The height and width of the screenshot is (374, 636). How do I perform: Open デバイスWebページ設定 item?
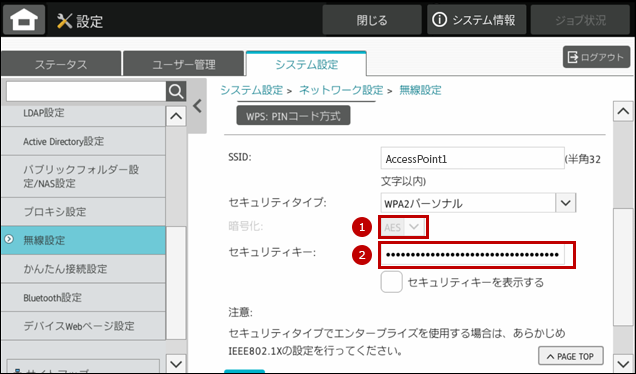(83, 326)
